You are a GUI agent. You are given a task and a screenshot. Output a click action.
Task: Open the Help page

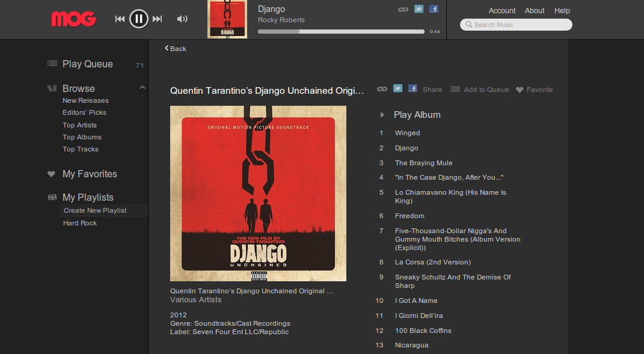point(562,11)
